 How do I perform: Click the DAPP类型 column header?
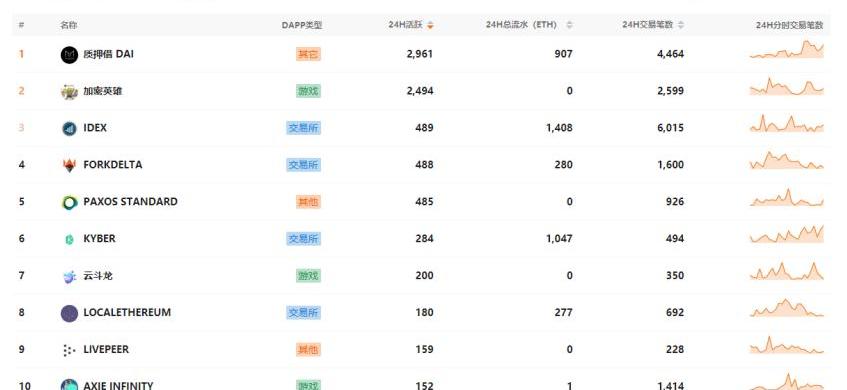click(x=301, y=25)
